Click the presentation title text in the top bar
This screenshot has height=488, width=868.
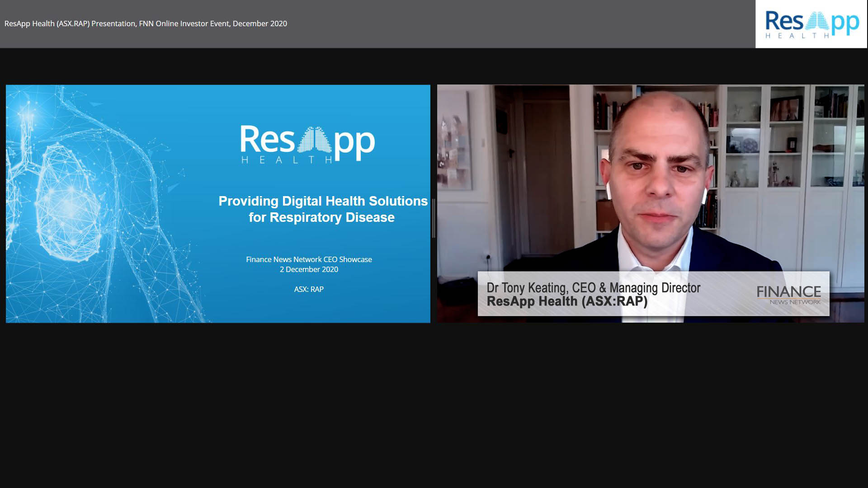pyautogui.click(x=146, y=23)
